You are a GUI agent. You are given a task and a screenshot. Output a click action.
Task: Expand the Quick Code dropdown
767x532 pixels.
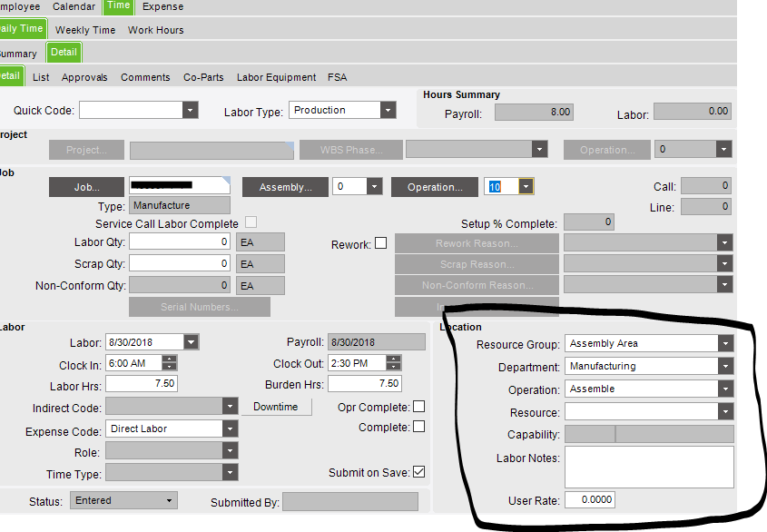pos(190,110)
